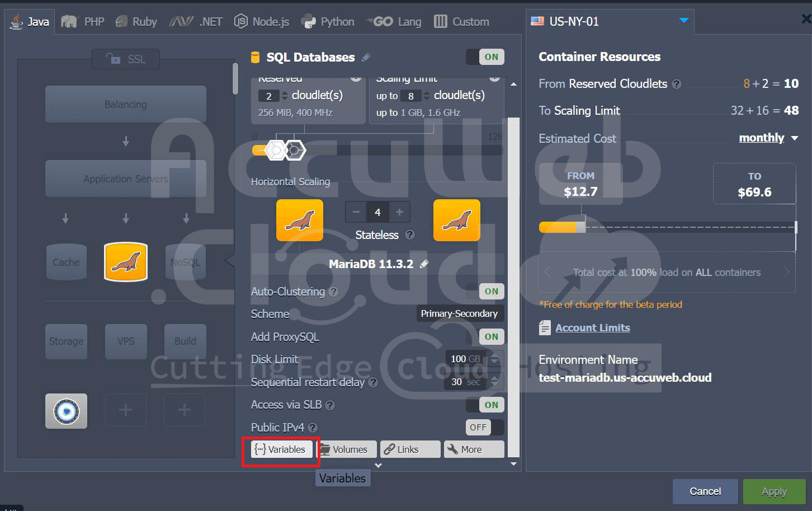Toggle the Auto-Clustering switch
The width and height of the screenshot is (812, 511).
(485, 292)
